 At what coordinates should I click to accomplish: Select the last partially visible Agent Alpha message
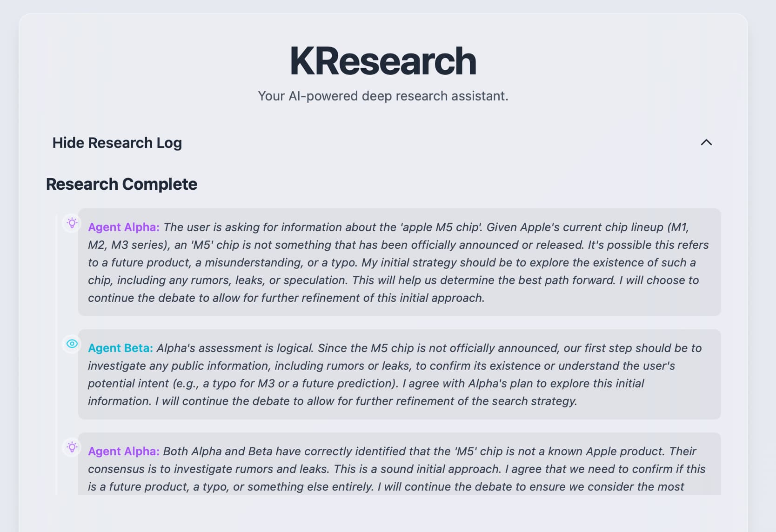click(x=400, y=464)
